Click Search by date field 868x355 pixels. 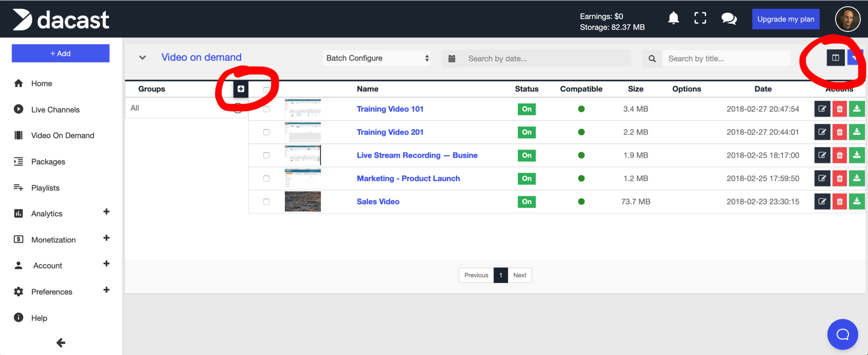click(546, 59)
